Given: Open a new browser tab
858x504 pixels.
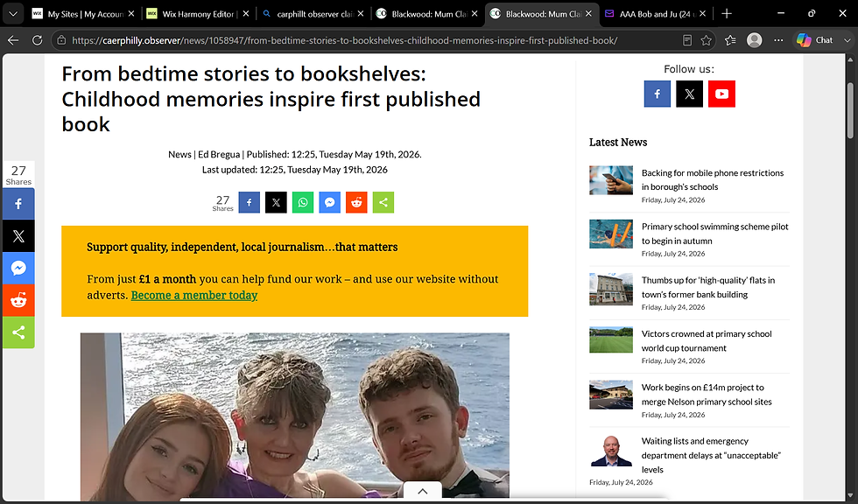Looking at the screenshot, I should 727,14.
